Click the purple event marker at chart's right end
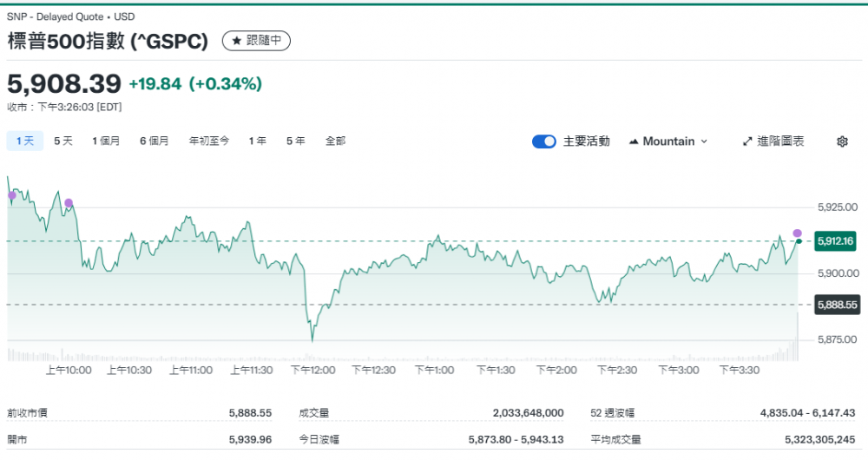 tap(798, 233)
